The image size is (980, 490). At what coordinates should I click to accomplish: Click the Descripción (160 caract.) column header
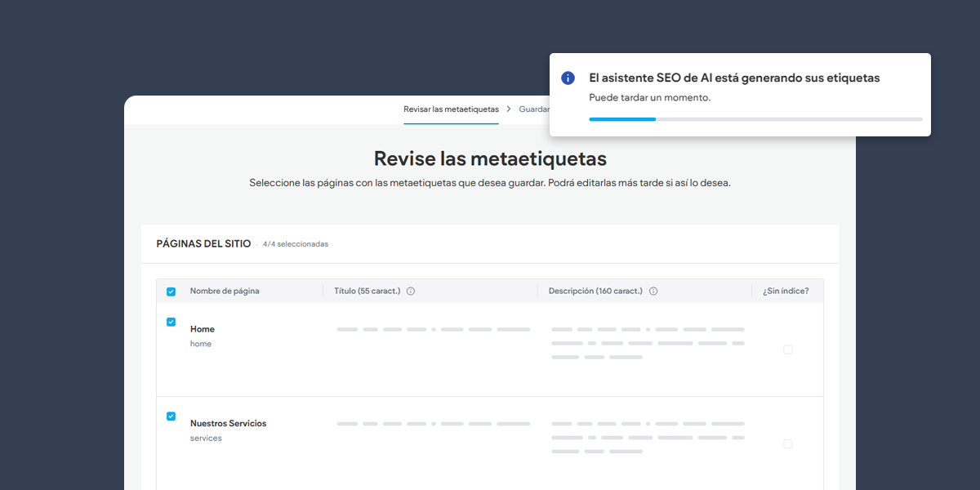click(595, 292)
